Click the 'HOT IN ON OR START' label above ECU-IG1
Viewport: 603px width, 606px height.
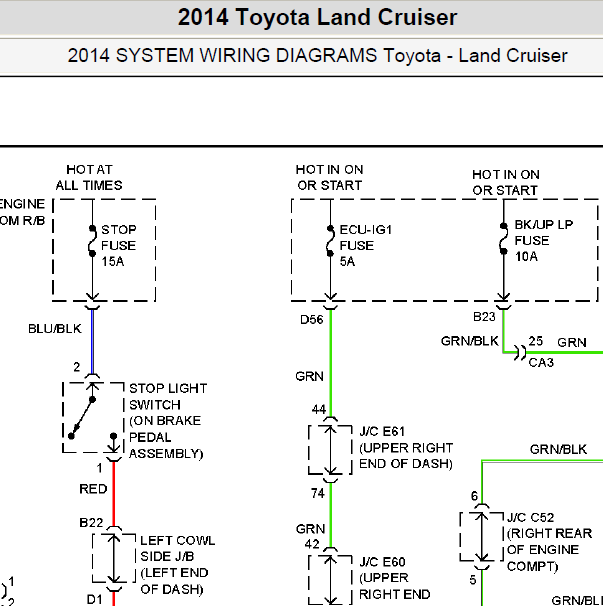coord(330,177)
